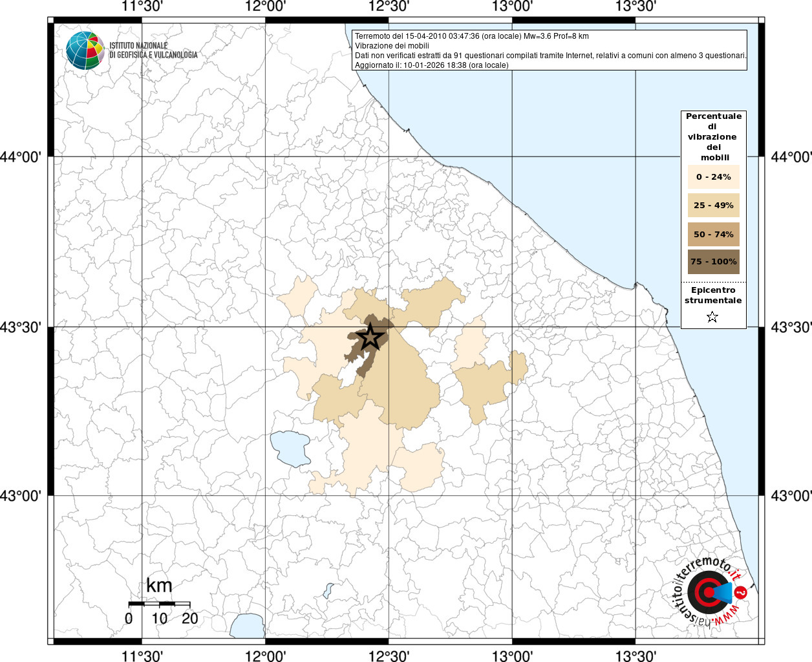The width and height of the screenshot is (812, 662).
Task: Click the 'Aggiornato il: 10-01-2026' line
Action: coord(431,65)
